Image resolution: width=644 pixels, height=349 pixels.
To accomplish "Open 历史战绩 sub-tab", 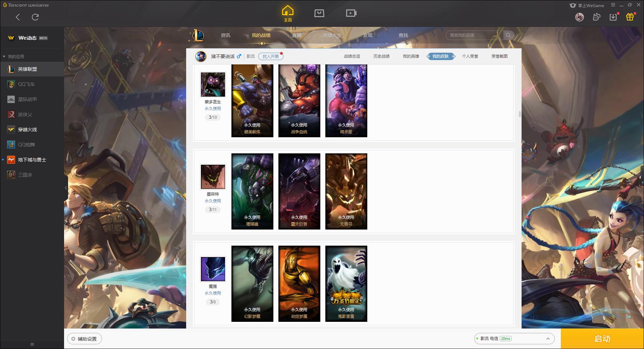I will tap(381, 56).
